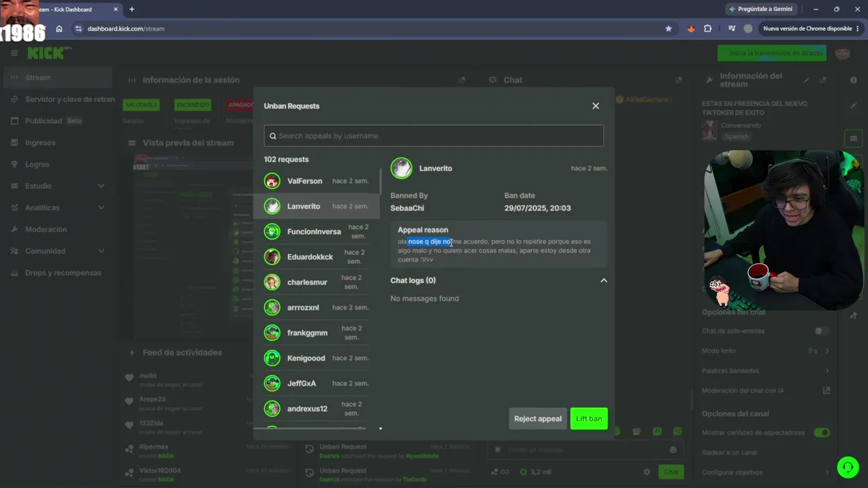Go to the Chrome home page icon
This screenshot has width=868, height=488.
pyautogui.click(x=59, y=28)
